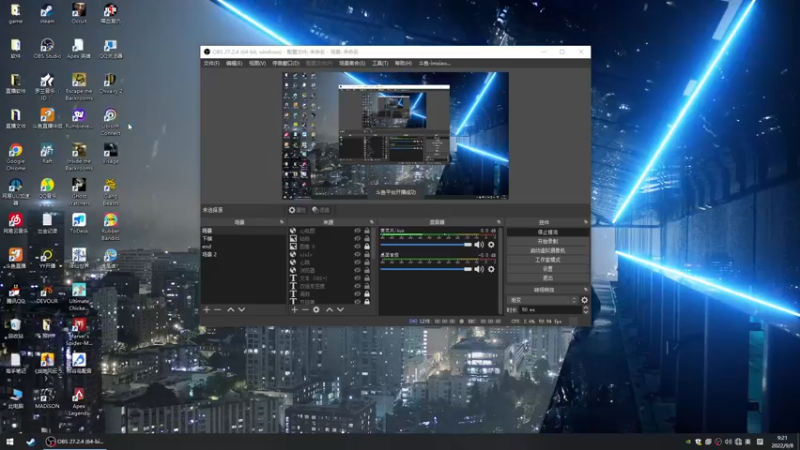The height and width of the screenshot is (450, 800).
Task: Open Google Chrome desktop icon
Action: [16, 152]
